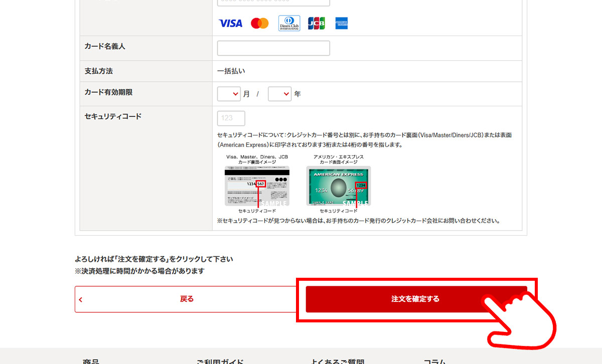This screenshot has width=602, height=364.
Task: Go back using the 戻る button
Action: (x=187, y=299)
